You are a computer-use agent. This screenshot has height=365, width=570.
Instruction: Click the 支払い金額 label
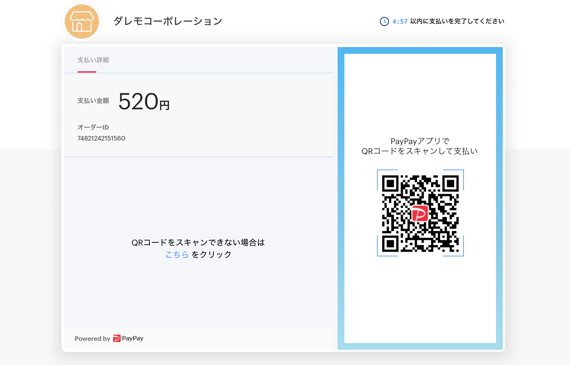93,101
